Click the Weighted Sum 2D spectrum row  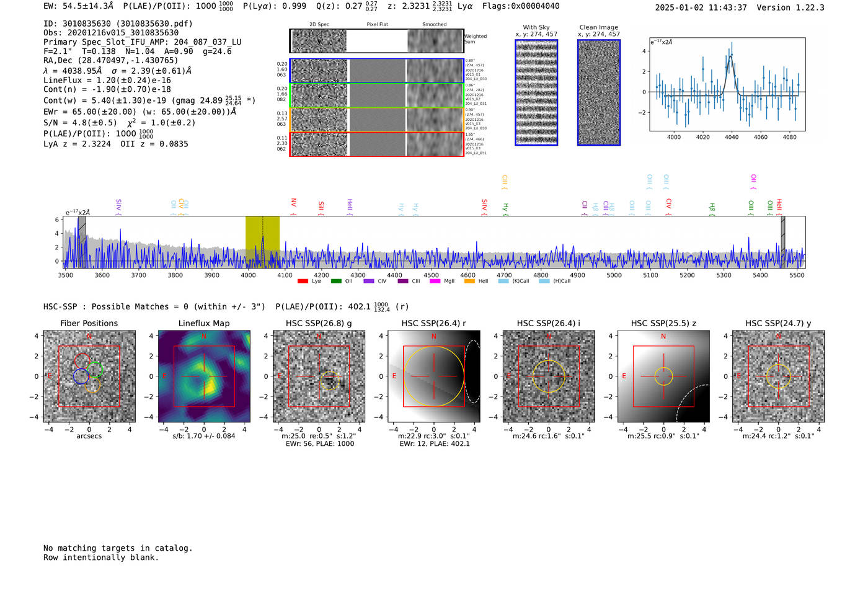coord(376,41)
